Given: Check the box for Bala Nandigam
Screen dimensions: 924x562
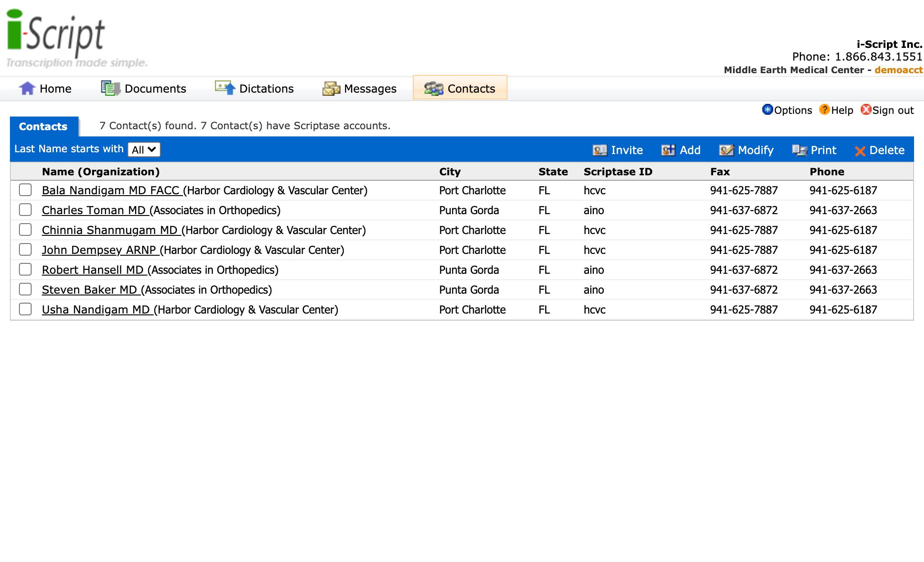Looking at the screenshot, I should (x=25, y=190).
